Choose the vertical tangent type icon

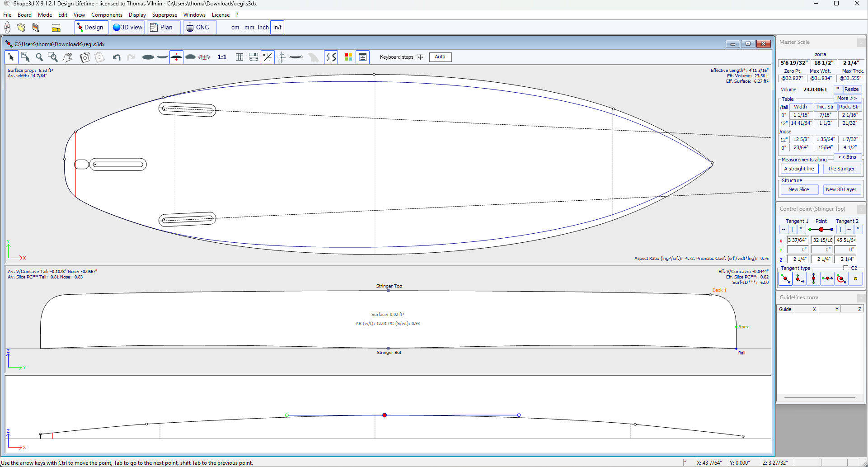point(813,279)
